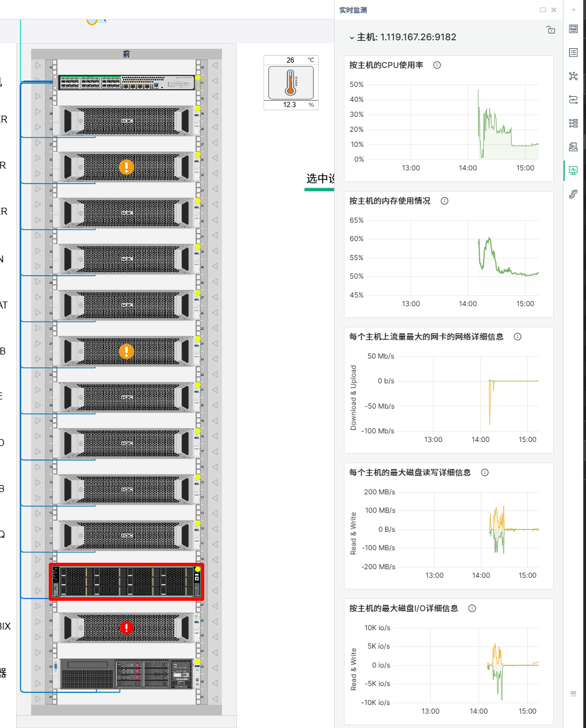Open the tree structure sidebar icon
Viewport: 586px width, 728px height.
[x=573, y=123]
